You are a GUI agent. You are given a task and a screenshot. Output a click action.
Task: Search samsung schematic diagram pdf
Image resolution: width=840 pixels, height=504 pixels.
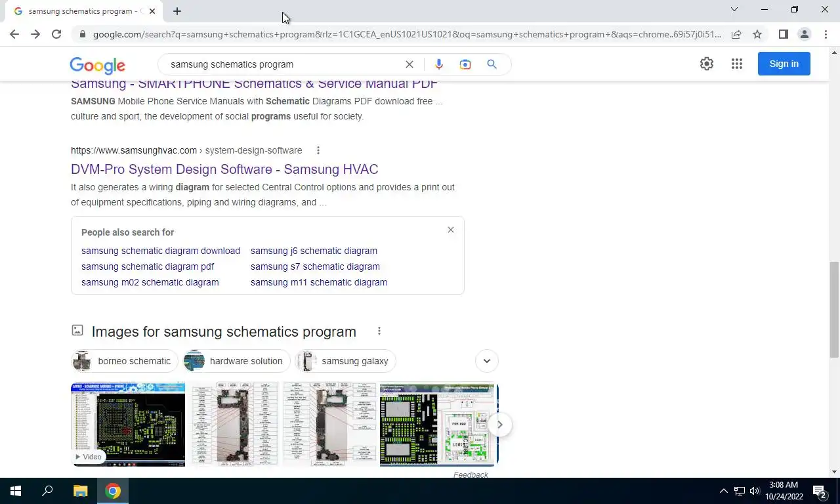point(148,266)
